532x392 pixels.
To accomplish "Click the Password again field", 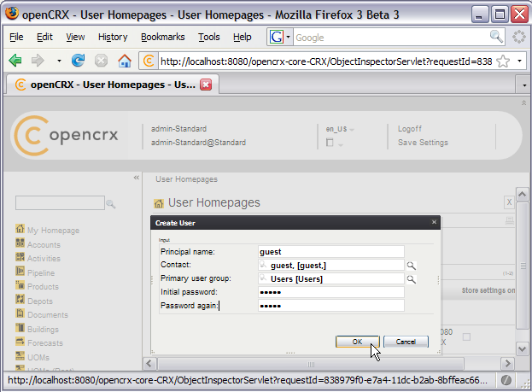I will (x=331, y=306).
